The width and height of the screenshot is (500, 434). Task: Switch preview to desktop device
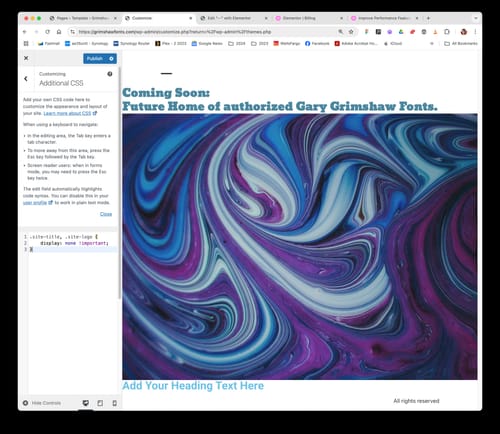pyautogui.click(x=86, y=403)
